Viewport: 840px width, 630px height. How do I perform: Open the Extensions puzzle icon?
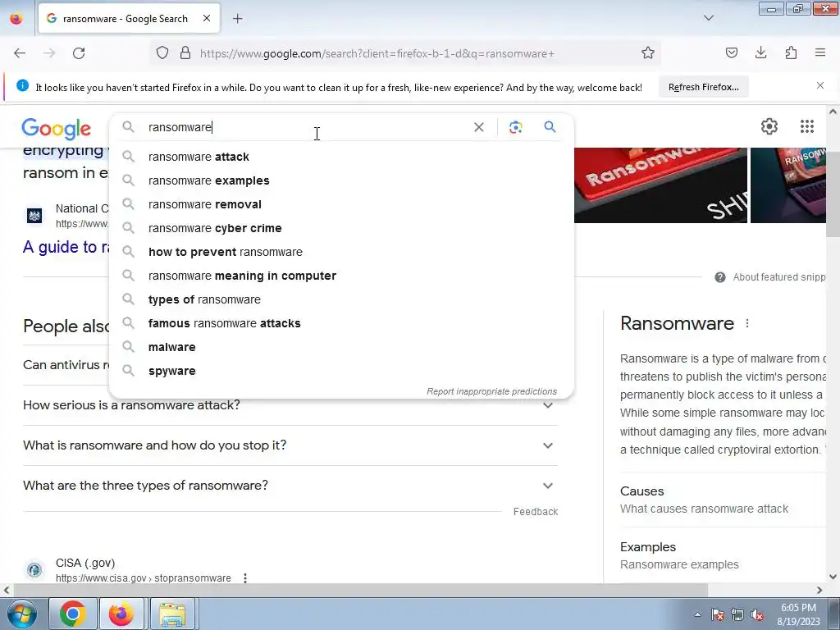(791, 53)
